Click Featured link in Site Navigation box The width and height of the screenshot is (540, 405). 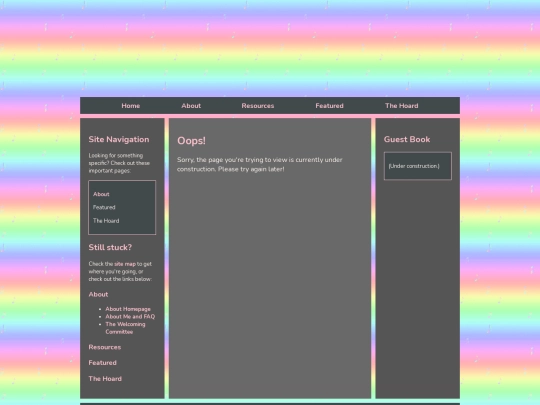(x=104, y=207)
